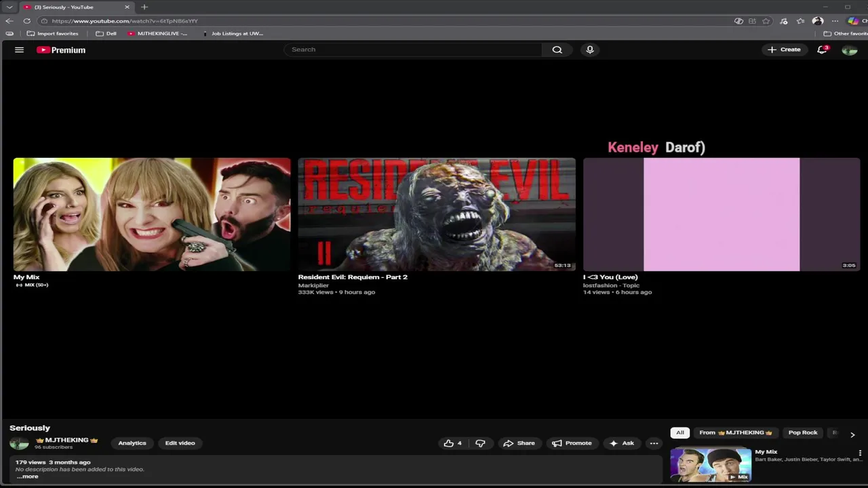Image resolution: width=868 pixels, height=488 pixels.
Task: Open sidebar My Mix thumbnail
Action: (x=711, y=465)
